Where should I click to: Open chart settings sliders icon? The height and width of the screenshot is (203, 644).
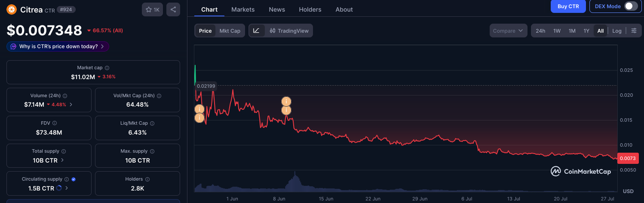tap(634, 31)
